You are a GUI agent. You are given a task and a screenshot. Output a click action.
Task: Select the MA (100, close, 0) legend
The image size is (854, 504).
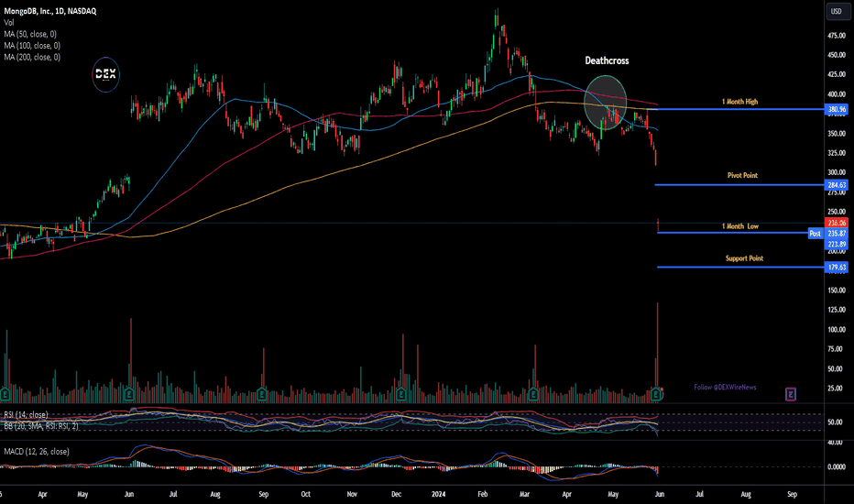pyautogui.click(x=32, y=45)
